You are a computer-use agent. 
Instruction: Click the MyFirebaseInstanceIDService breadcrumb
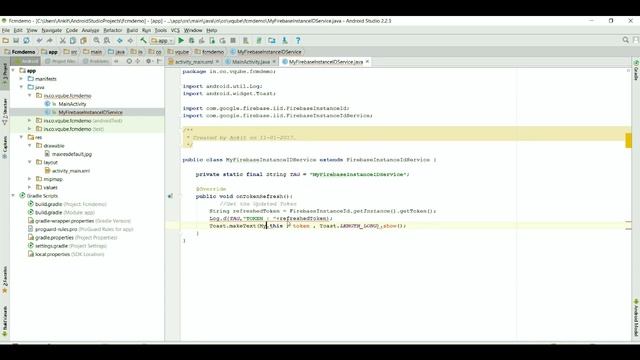[x=266, y=52]
